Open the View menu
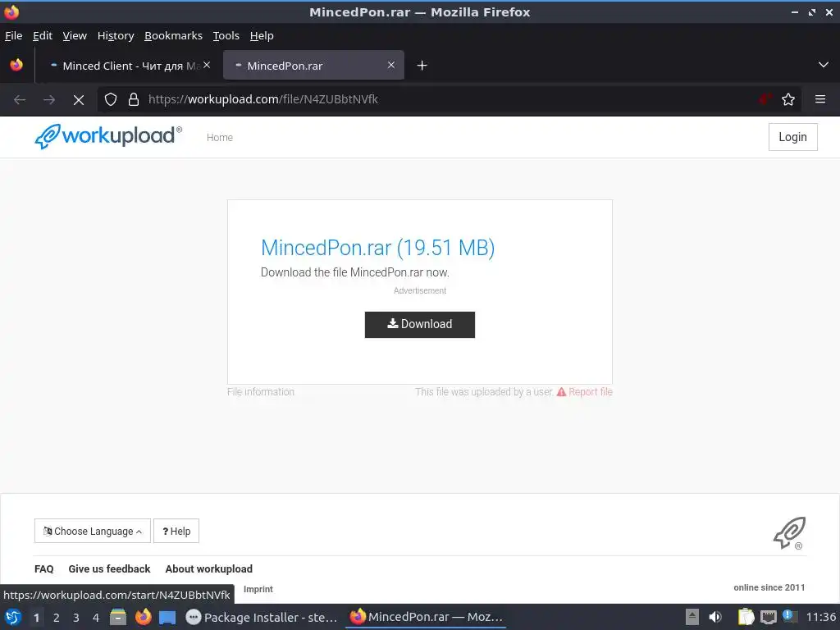This screenshot has width=840, height=630. coord(75,35)
